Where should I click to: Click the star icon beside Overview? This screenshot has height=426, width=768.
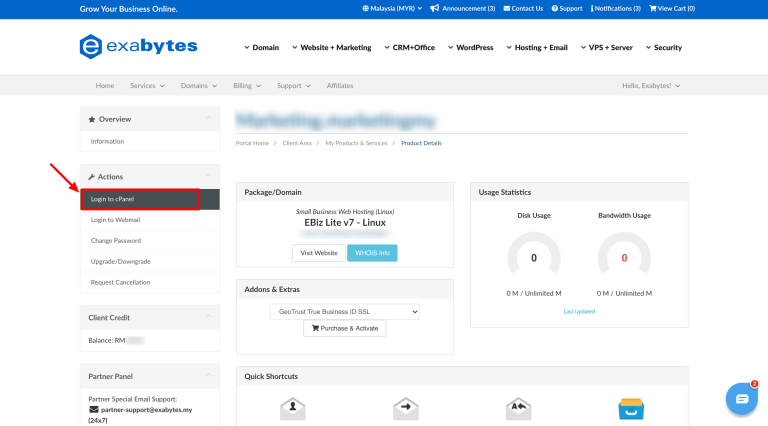[92, 119]
